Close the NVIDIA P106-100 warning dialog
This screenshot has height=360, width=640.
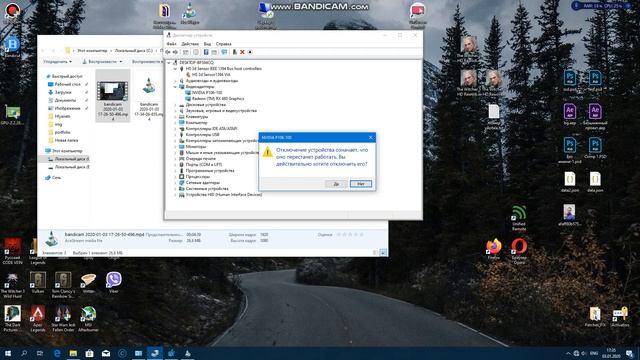(x=371, y=138)
